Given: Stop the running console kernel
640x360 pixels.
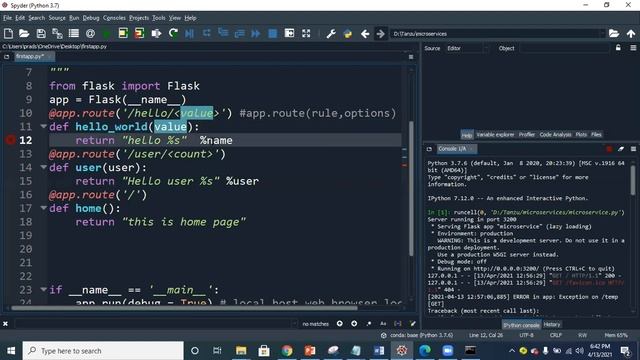Looking at the screenshot, I should pos(609,149).
